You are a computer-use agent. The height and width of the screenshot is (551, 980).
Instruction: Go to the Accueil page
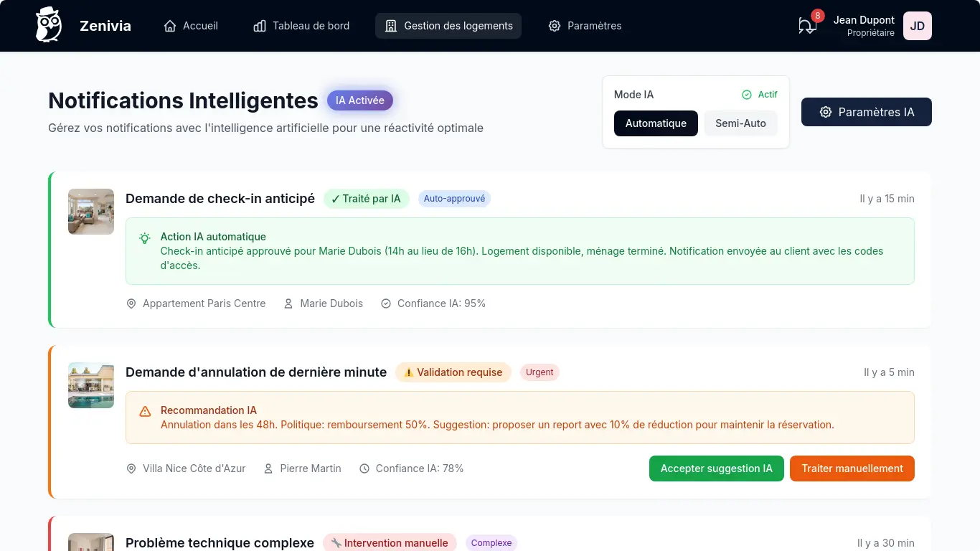[191, 26]
